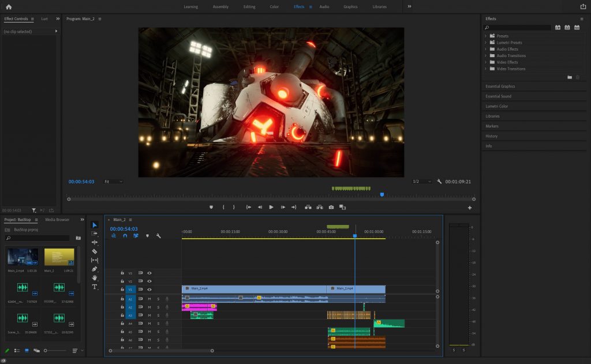Switch to the Audio workspace
The image size is (591, 364).
pyautogui.click(x=324, y=7)
